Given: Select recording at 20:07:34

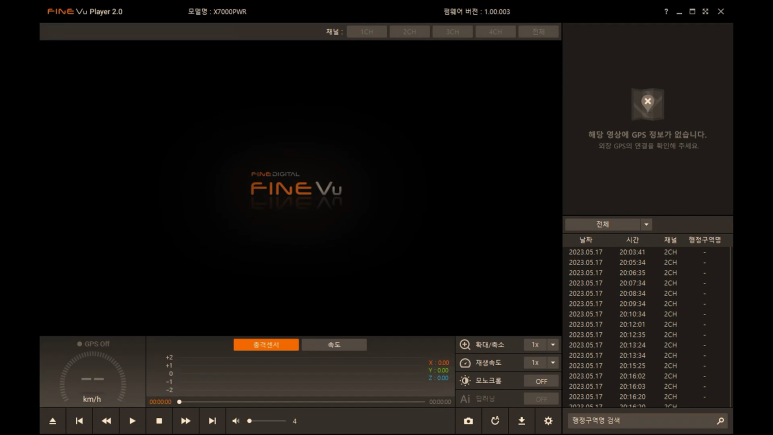Looking at the screenshot, I should 646,283.
